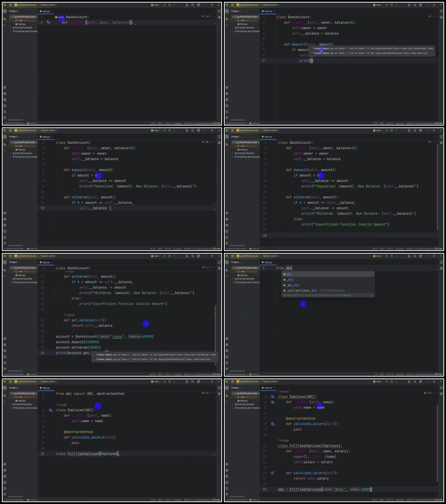446x504 pixels.
Task: Debug main in the two-line BankAccount screenshot
Action: tap(169, 5)
